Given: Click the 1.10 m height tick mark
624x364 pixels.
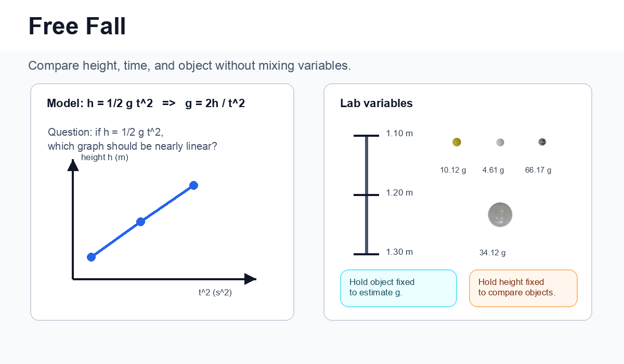Looking at the screenshot, I should tap(367, 136).
